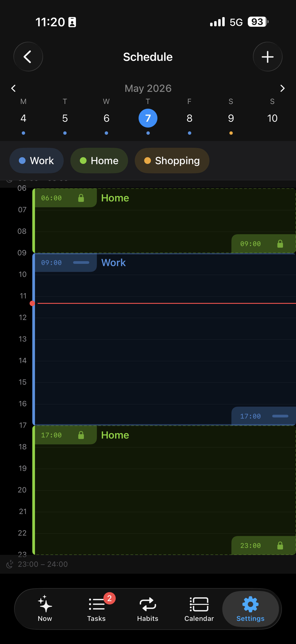Click the green dot on Home chip
The width and height of the screenshot is (296, 644).
(x=83, y=161)
